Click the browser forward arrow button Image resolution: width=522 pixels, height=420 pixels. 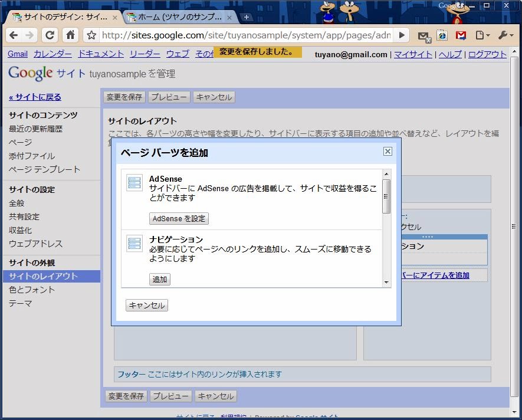coord(29,35)
